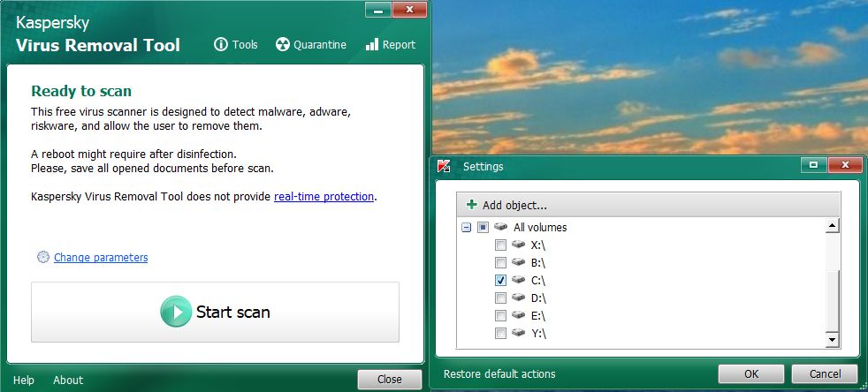Close the Settings dialog with red X
Image resolution: width=868 pixels, height=392 pixels.
coord(844,165)
